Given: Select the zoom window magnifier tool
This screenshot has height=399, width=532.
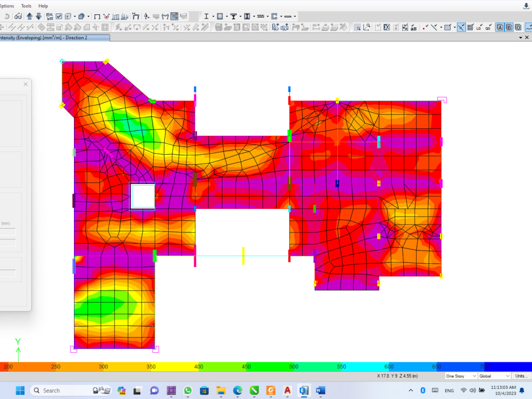Looking at the screenshot, I should click(x=358, y=27).
